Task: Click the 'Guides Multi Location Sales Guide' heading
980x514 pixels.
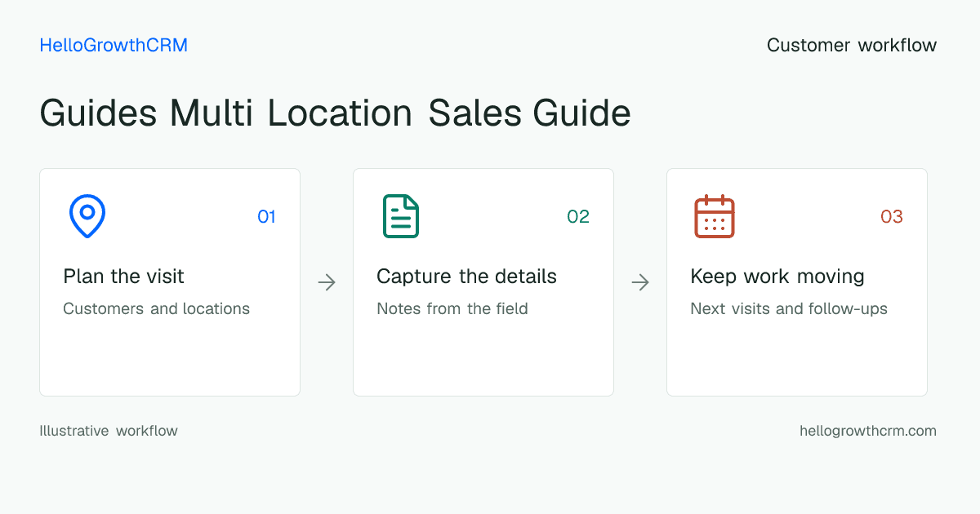Action: point(335,113)
